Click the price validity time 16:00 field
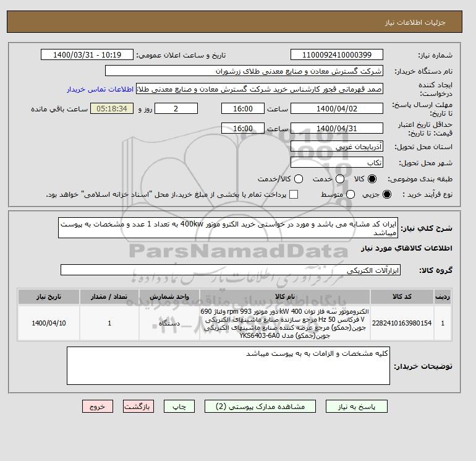The image size is (476, 461). (x=243, y=128)
